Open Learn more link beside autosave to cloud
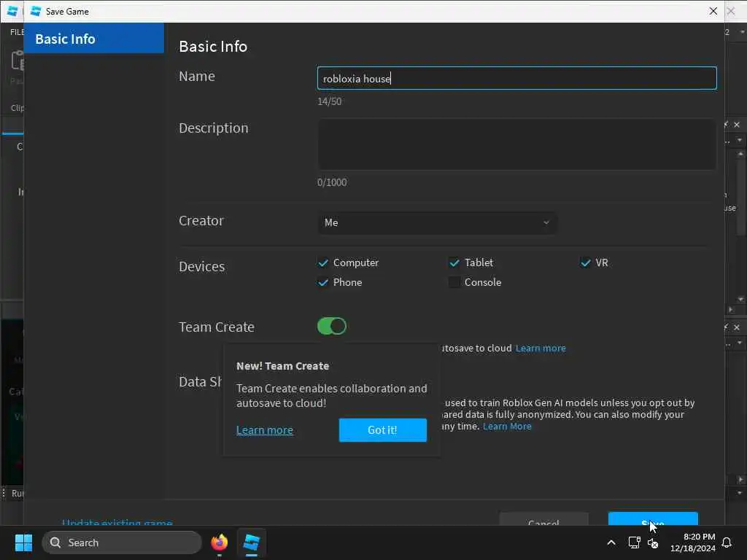The image size is (747, 560). (541, 348)
